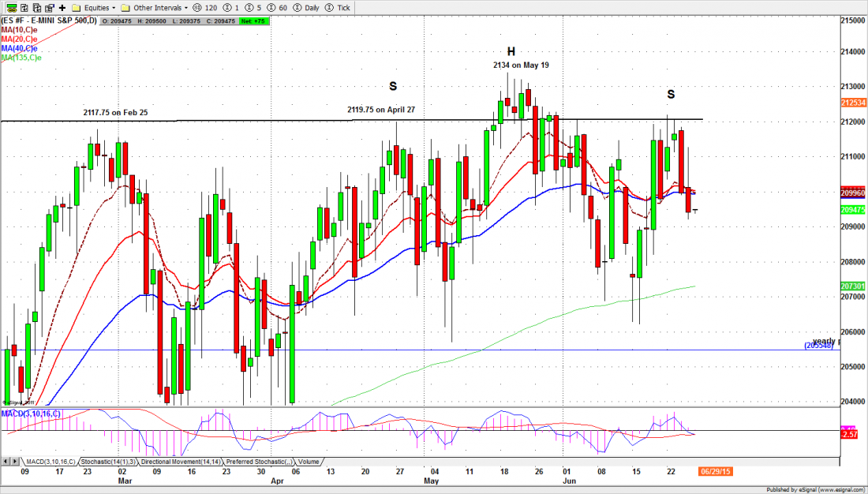Switch chart to 1-minute interval
Screen dimensions: 868x494
pos(233,7)
